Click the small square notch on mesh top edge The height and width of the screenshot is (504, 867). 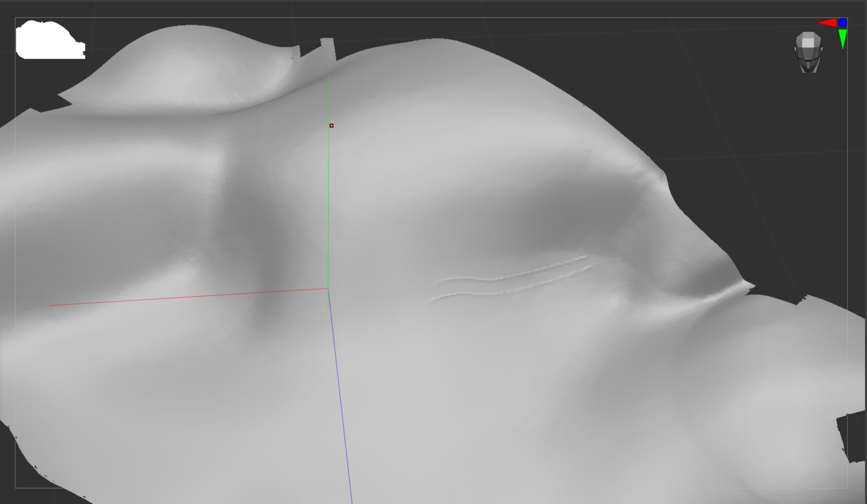tap(328, 45)
